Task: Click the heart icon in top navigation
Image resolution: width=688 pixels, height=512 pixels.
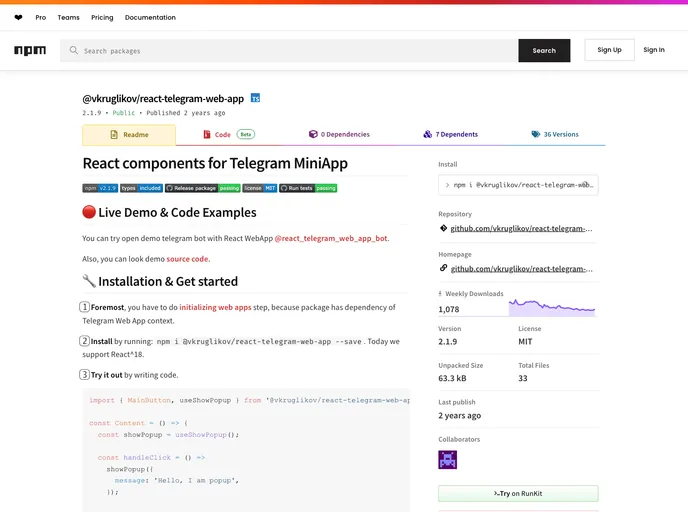Action: pyautogui.click(x=18, y=18)
